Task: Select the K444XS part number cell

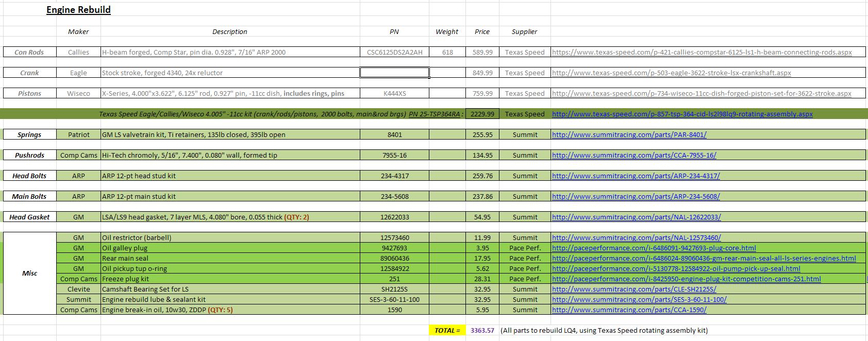Action: tap(394, 93)
